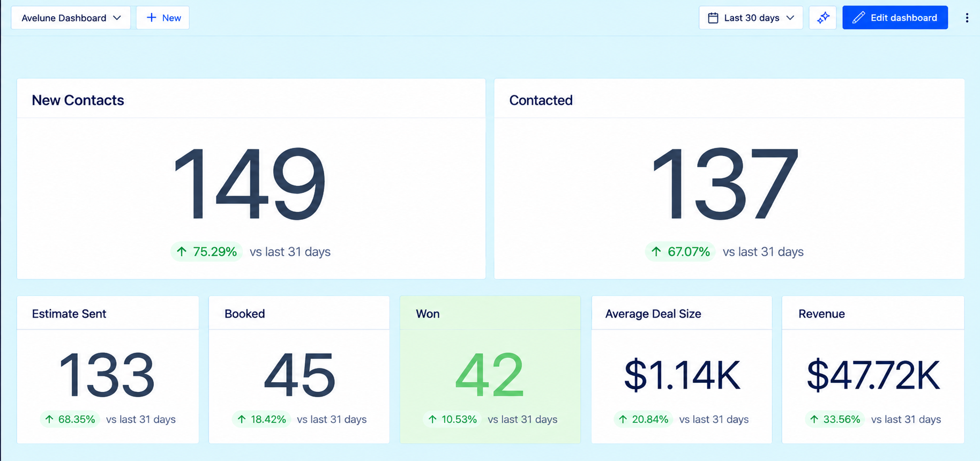Click the 20.84% badge on Average Deal Size
980x461 pixels.
click(x=644, y=419)
